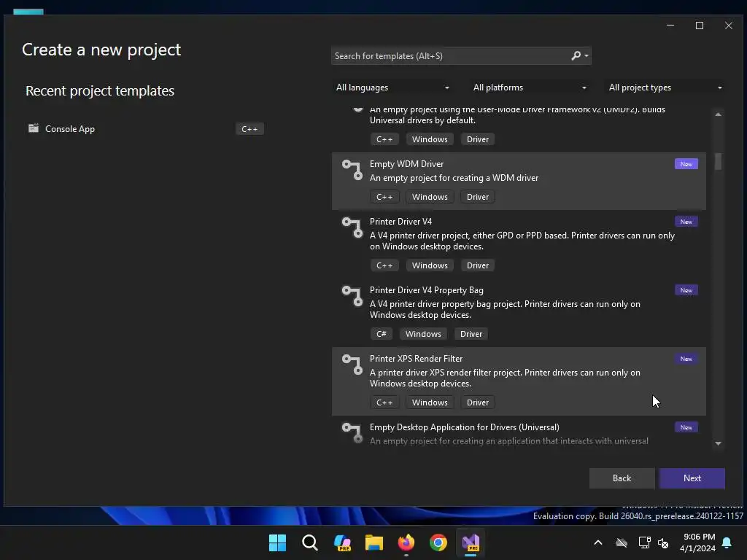This screenshot has height=560, width=747.
Task: Click the C# tag under Property Bag template
Action: [x=381, y=334]
